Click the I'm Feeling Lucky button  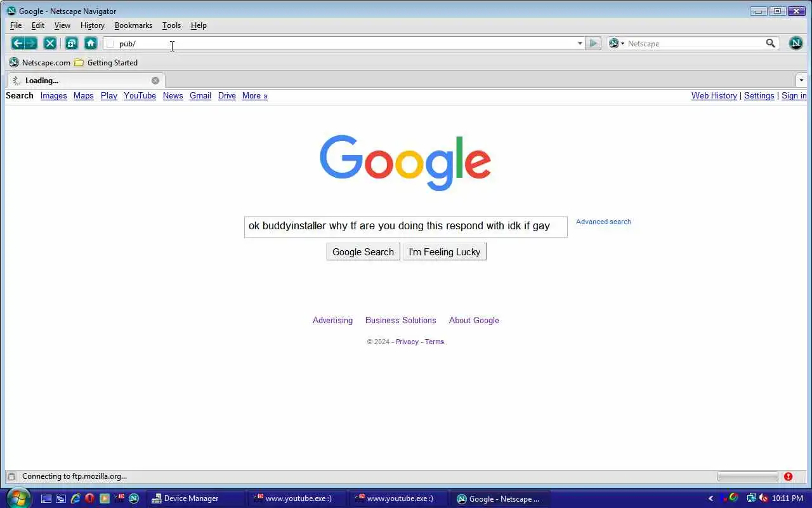pyautogui.click(x=444, y=251)
